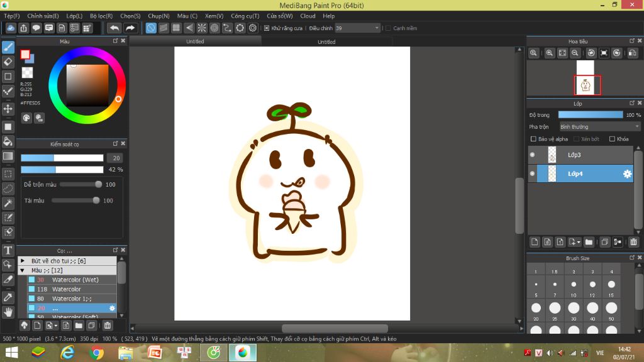Select the Gradient tool
Screen dimensions: 644x362
tap(8, 156)
